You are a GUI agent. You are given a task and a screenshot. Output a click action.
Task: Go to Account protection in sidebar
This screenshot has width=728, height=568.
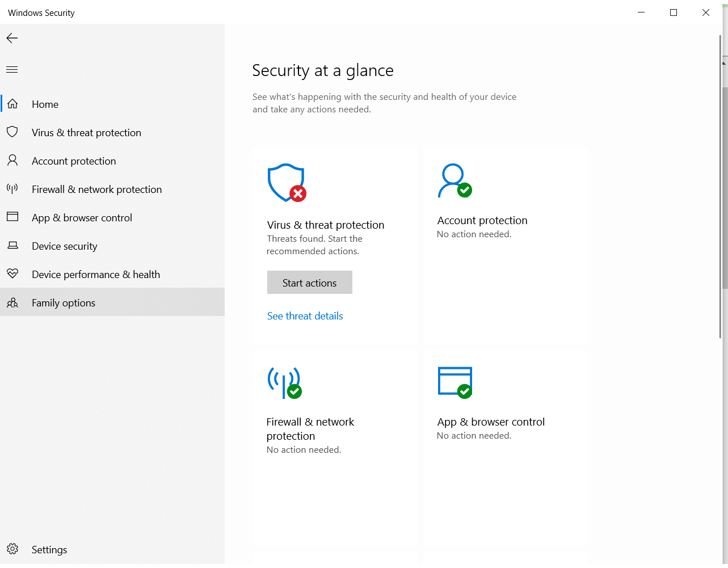pos(112,161)
